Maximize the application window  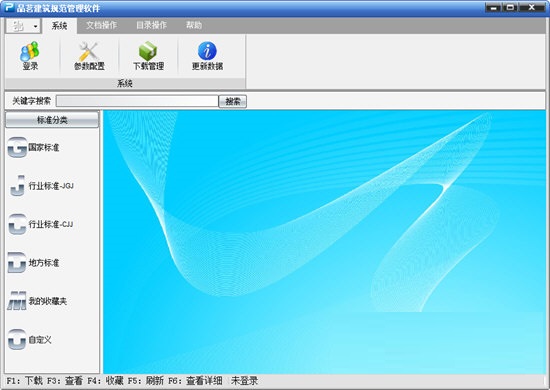click(510, 7)
